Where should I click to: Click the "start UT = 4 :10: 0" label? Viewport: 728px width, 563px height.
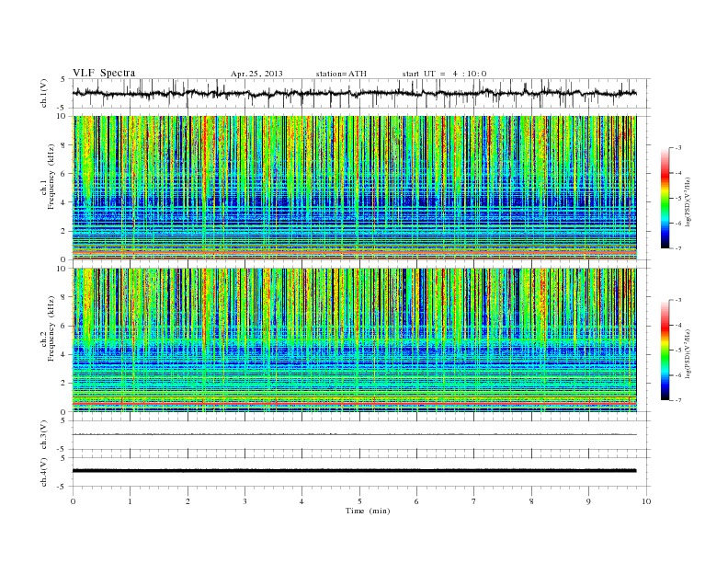click(x=444, y=74)
